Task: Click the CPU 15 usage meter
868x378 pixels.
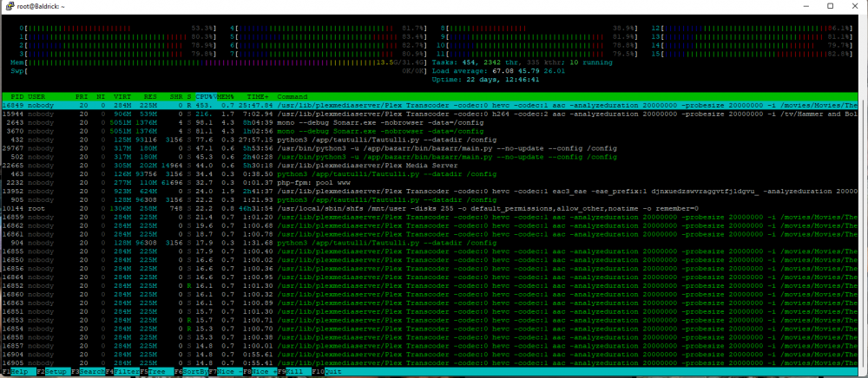Action: coord(751,54)
